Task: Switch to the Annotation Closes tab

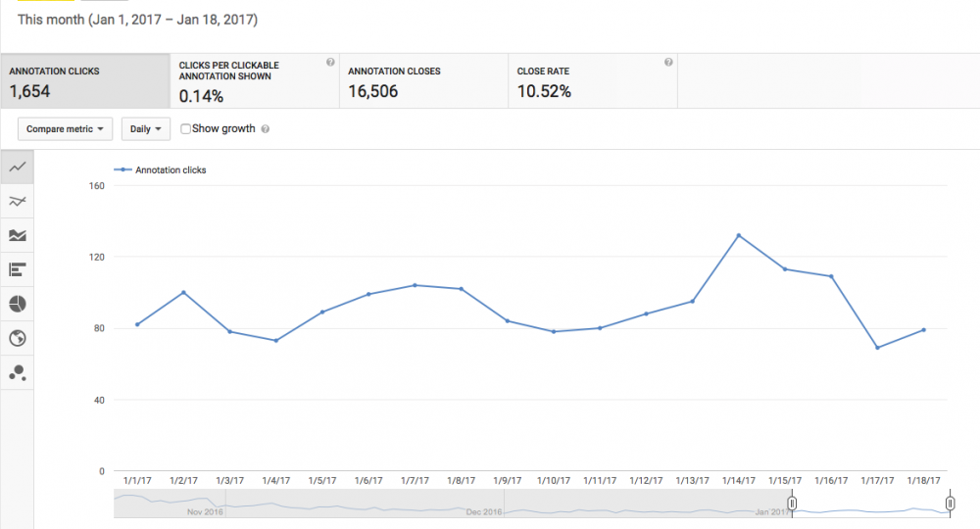Action: point(422,81)
